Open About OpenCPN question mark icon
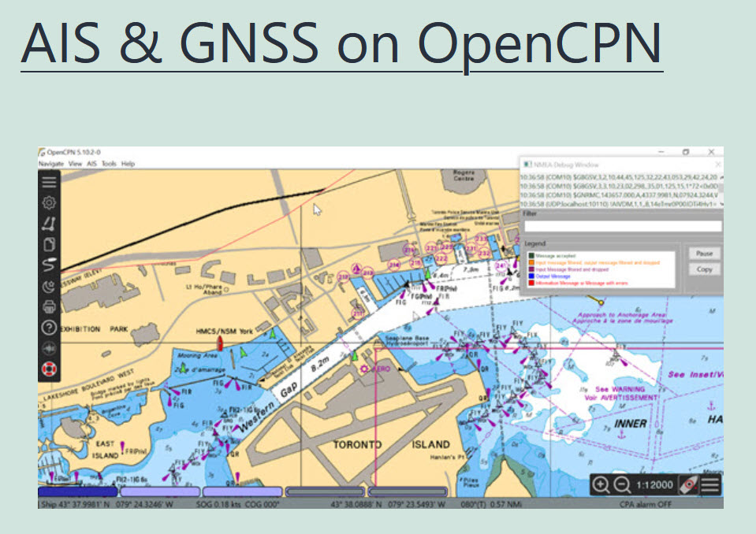The image size is (756, 534). point(49,326)
